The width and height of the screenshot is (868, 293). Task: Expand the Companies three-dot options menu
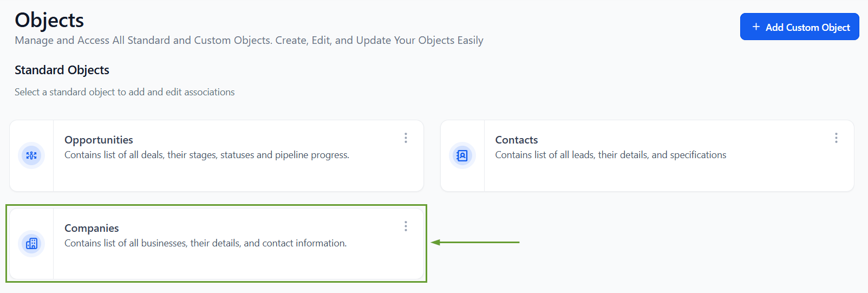pyautogui.click(x=406, y=226)
